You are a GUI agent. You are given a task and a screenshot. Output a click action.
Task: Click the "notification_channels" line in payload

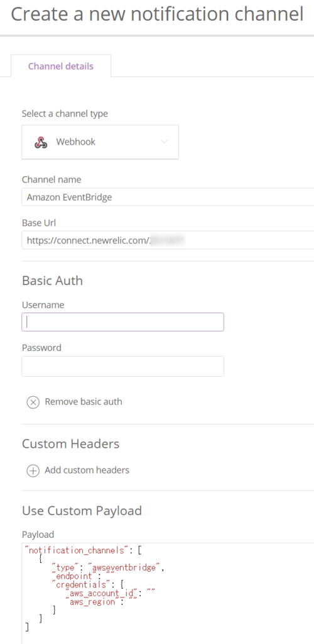[x=84, y=550]
